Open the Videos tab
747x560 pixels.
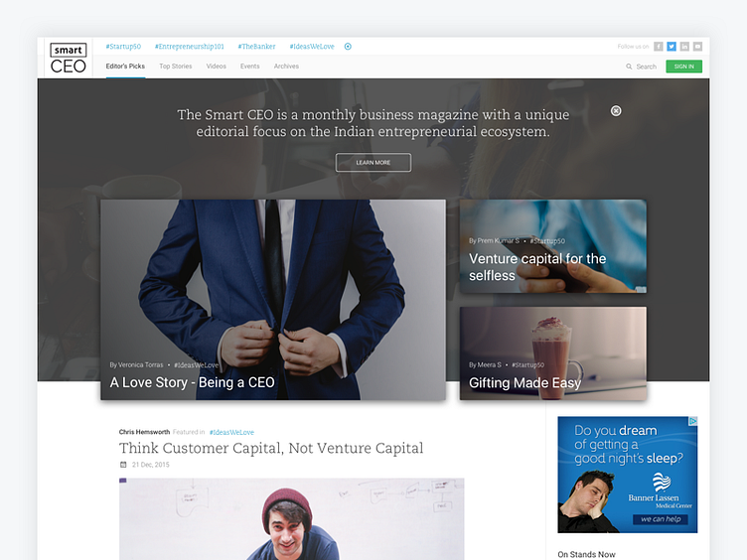216,67
